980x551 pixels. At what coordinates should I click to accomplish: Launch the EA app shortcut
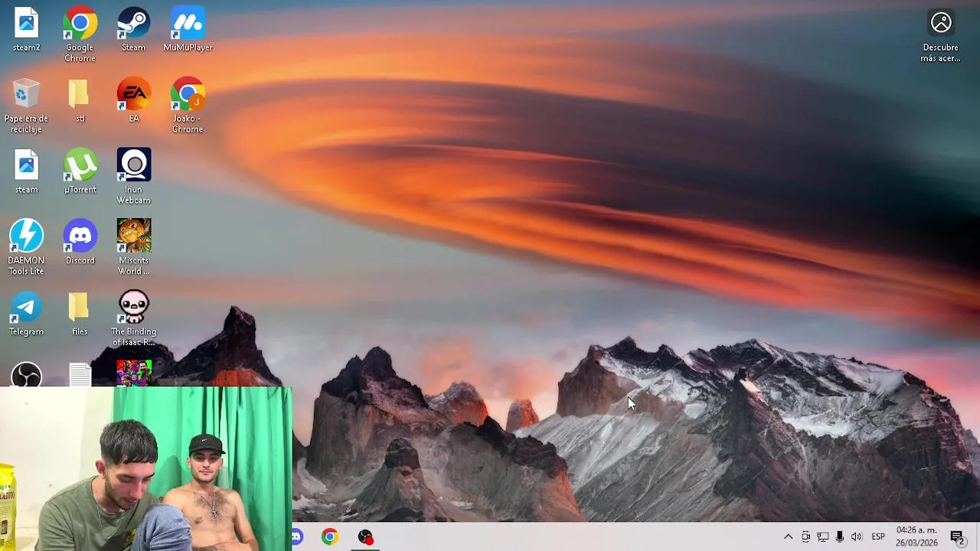pos(133,100)
